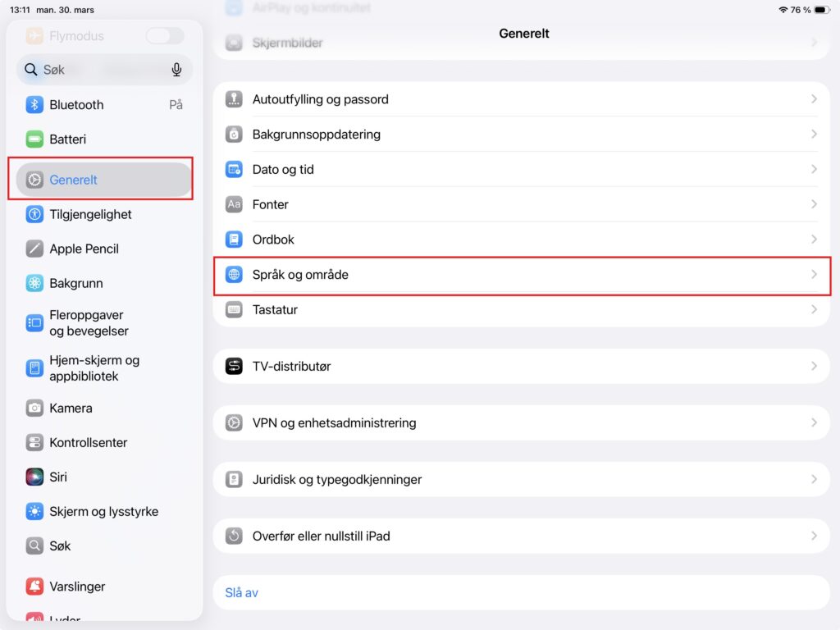
Task: Click 'Skjerm og lysstyrke' label
Action: (x=104, y=512)
